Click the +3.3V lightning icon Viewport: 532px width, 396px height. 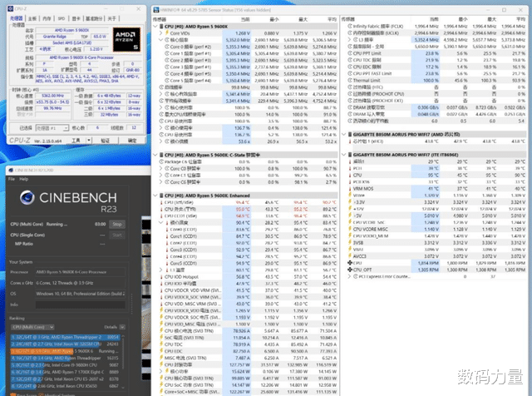click(350, 202)
